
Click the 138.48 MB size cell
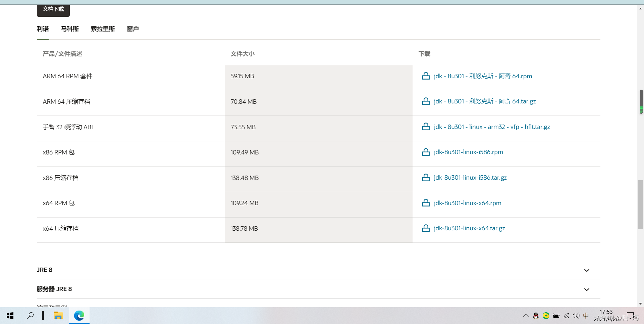[319, 179]
